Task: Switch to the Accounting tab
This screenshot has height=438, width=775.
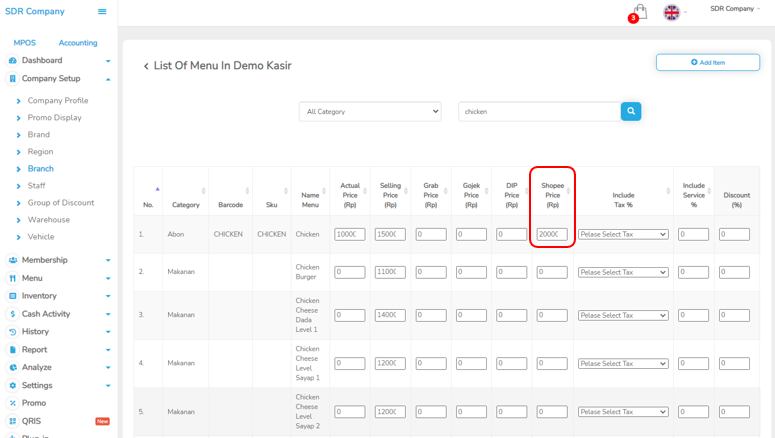Action: click(x=78, y=43)
